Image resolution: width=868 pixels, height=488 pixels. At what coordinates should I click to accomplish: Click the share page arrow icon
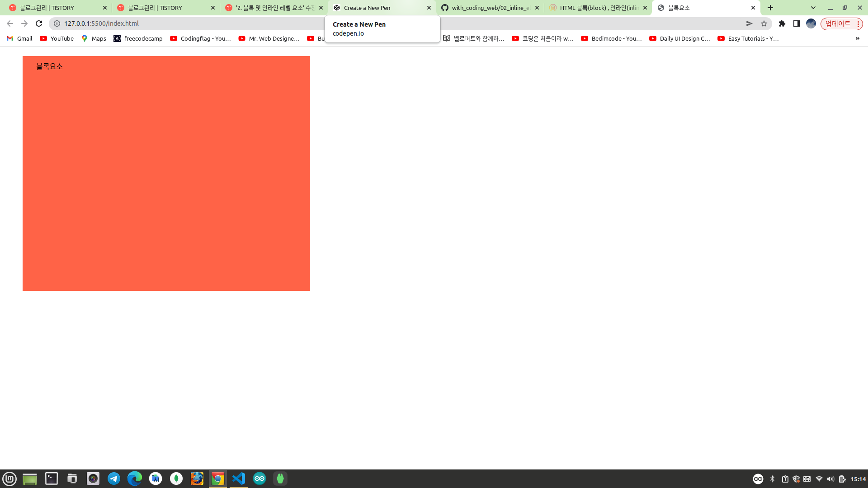[x=749, y=23]
